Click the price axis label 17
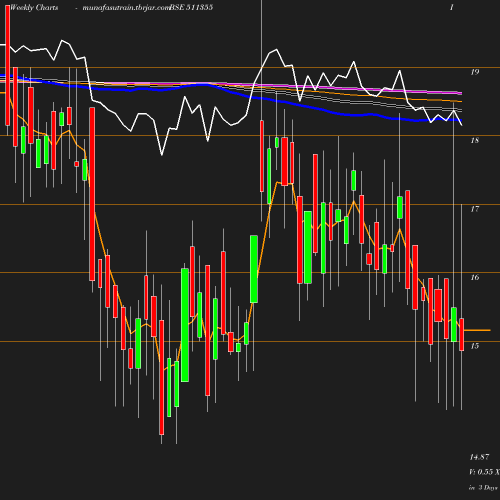Screen dimensions: 500x500 tap(475, 209)
